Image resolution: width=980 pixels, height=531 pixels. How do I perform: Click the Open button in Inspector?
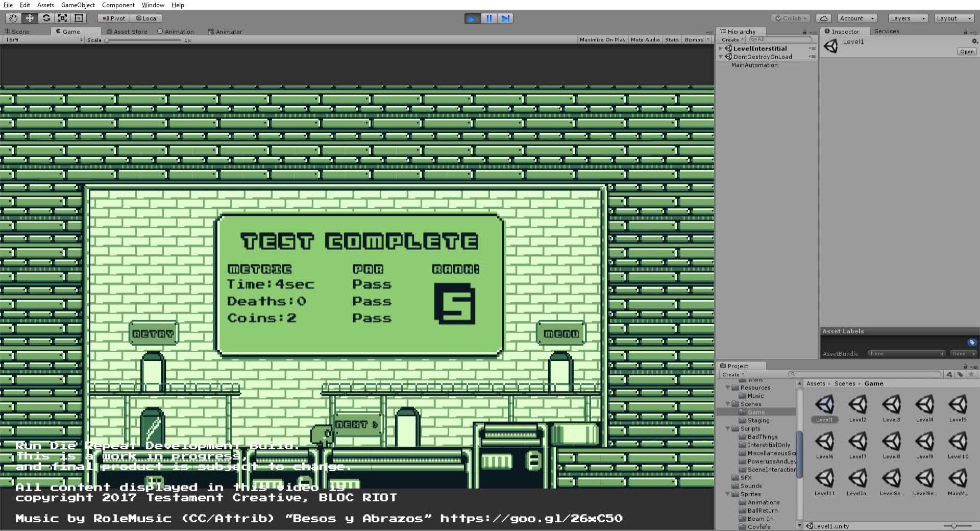pyautogui.click(x=966, y=52)
